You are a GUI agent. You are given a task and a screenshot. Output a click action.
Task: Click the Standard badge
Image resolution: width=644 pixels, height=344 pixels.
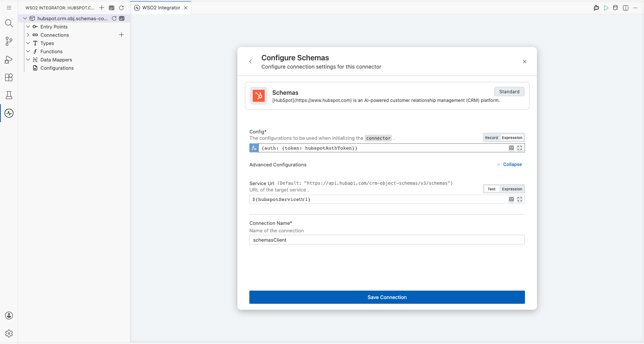click(x=509, y=91)
